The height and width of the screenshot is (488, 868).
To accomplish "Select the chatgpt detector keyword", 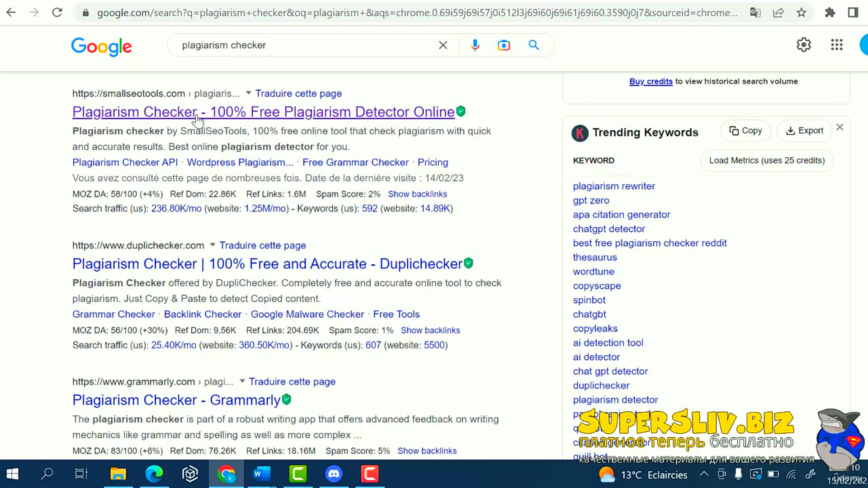I will click(609, 229).
